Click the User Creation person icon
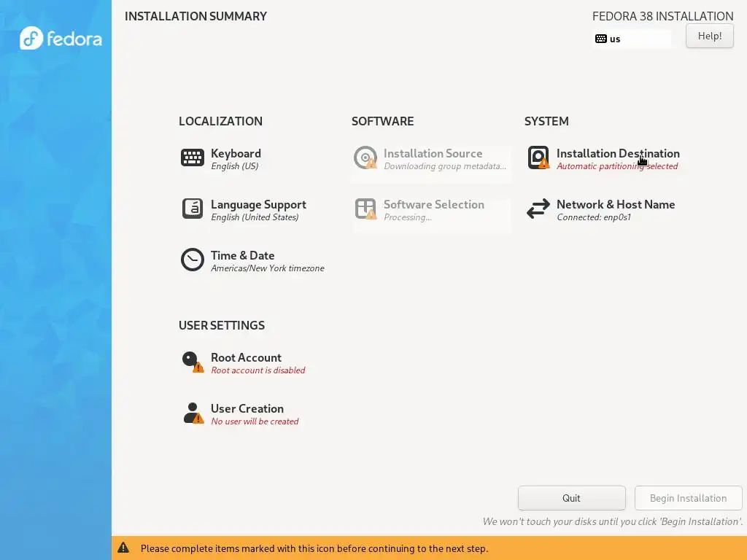The image size is (747, 560). tap(193, 413)
